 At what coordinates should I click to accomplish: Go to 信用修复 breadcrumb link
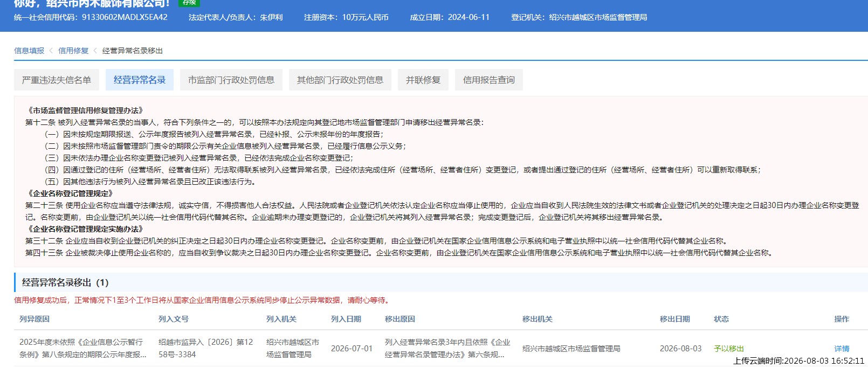(73, 51)
